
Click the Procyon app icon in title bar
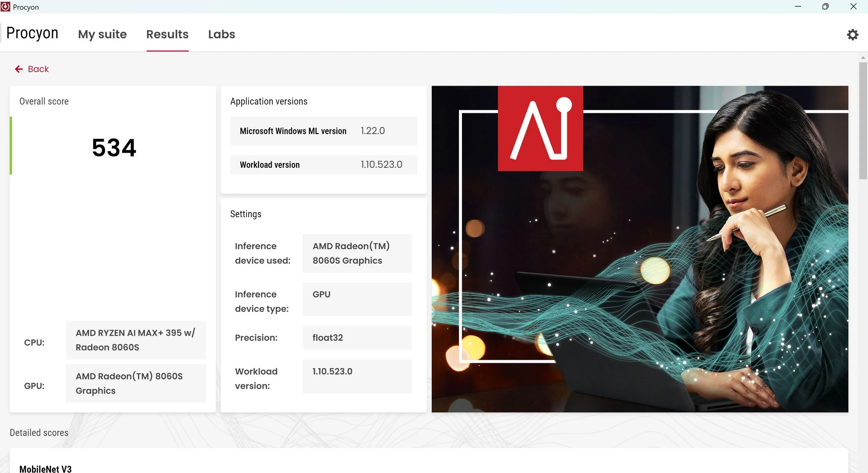5,7
